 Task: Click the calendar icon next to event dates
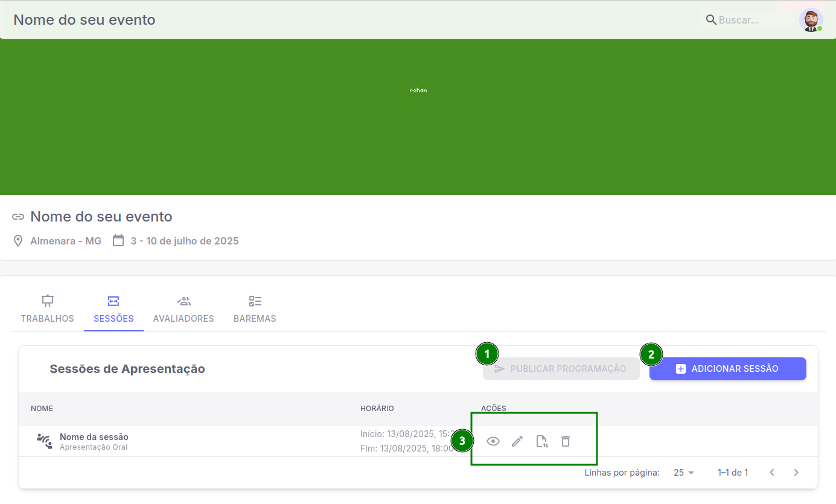coord(118,241)
